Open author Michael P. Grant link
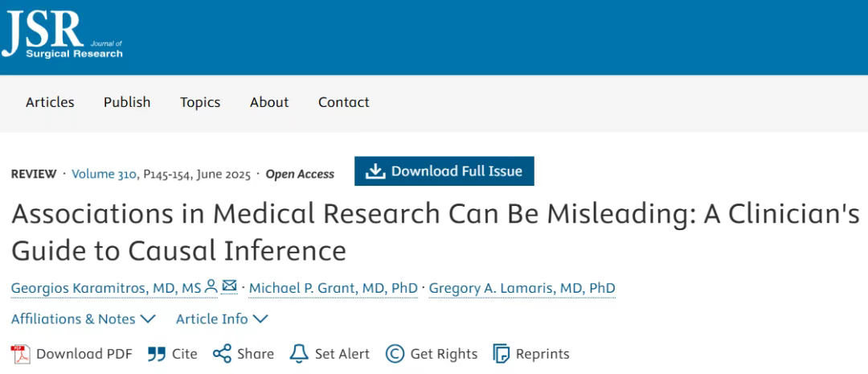868x374 pixels. tap(334, 289)
